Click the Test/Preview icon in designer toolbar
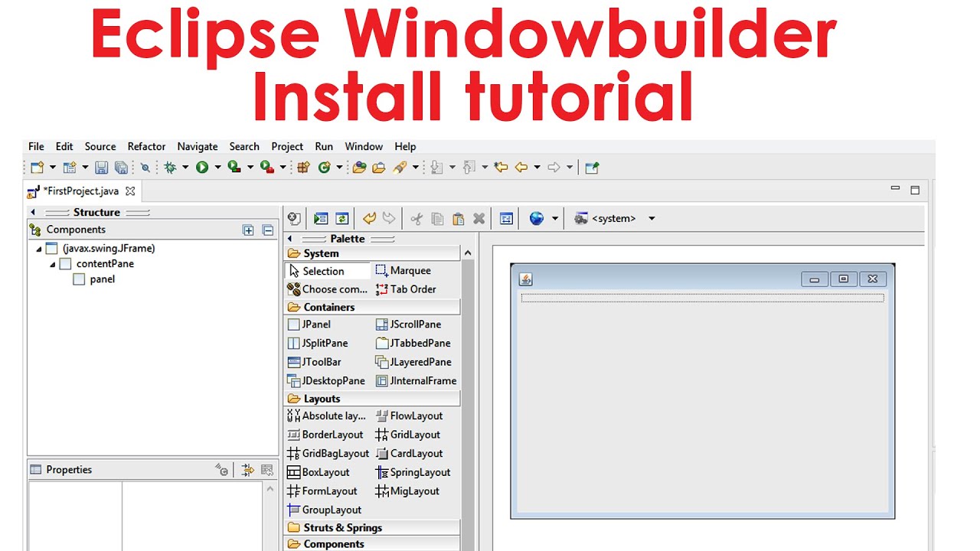Screen dimensions: 980x551 [321, 219]
